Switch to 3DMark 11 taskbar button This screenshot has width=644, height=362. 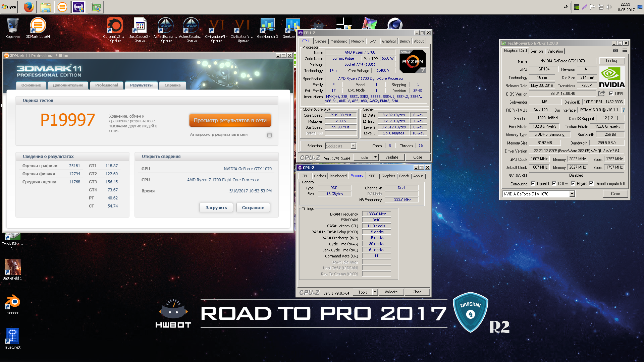pyautogui.click(x=62, y=7)
